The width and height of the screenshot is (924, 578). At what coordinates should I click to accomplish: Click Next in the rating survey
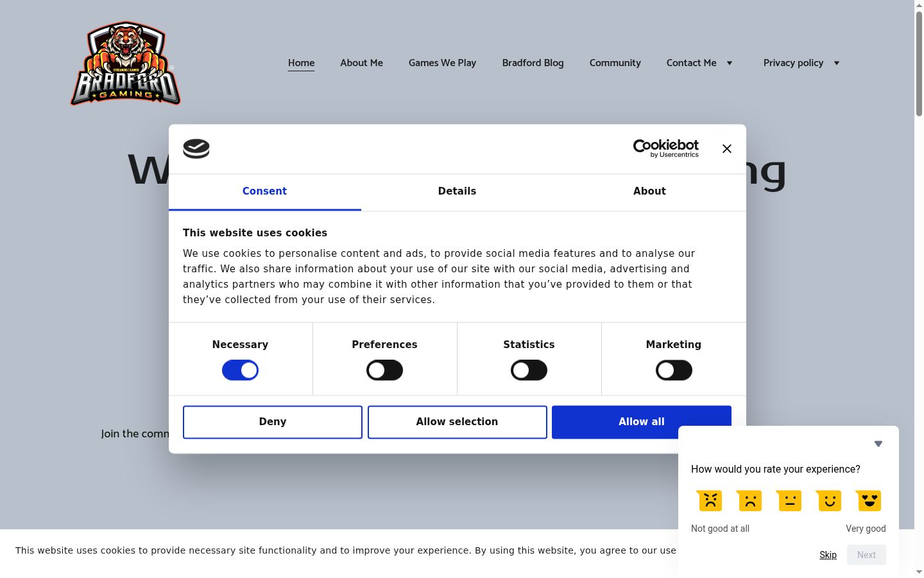pos(866,555)
